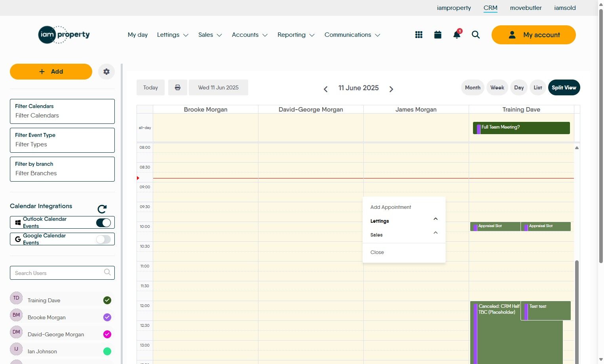Enable Google Calendar Events switch

click(x=104, y=239)
